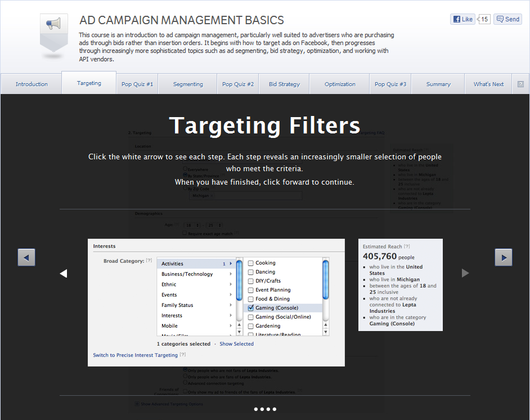
Task: Click the Targeting Filters heading
Action: coord(264,126)
